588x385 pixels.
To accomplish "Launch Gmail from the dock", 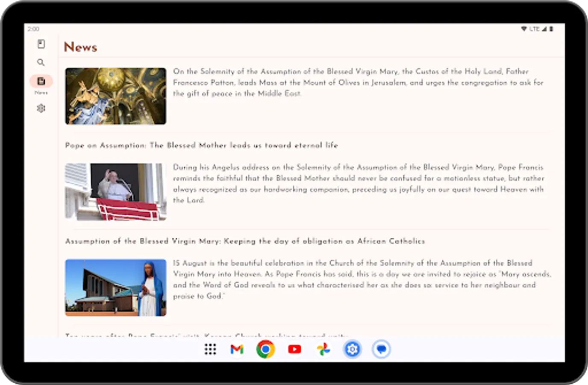I will pyautogui.click(x=237, y=349).
